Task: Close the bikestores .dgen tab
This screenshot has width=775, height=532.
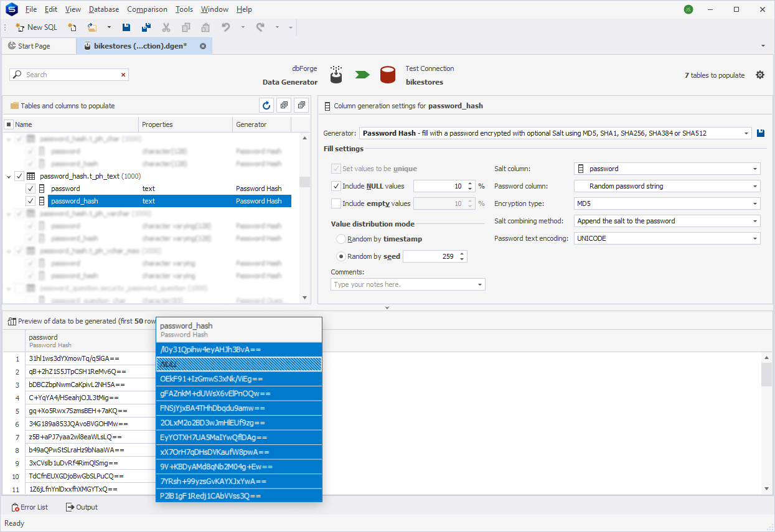Action: pos(203,46)
